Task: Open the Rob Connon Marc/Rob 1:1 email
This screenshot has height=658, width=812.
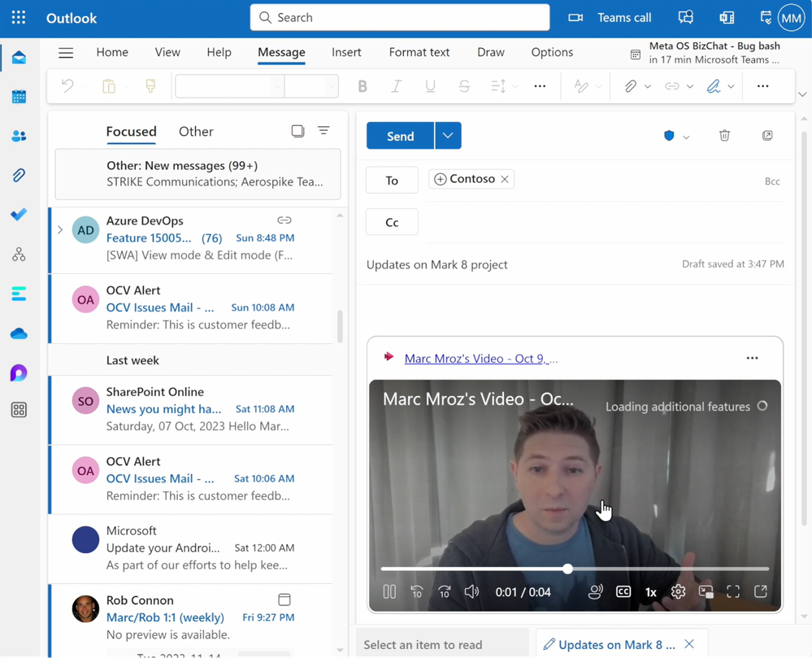Action: [191, 617]
